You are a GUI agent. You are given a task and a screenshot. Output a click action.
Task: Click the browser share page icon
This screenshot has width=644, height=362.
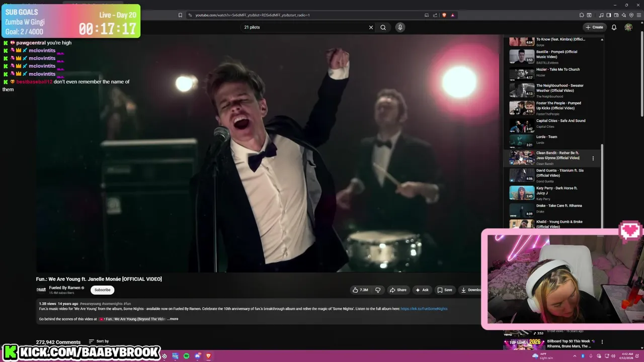point(435,15)
